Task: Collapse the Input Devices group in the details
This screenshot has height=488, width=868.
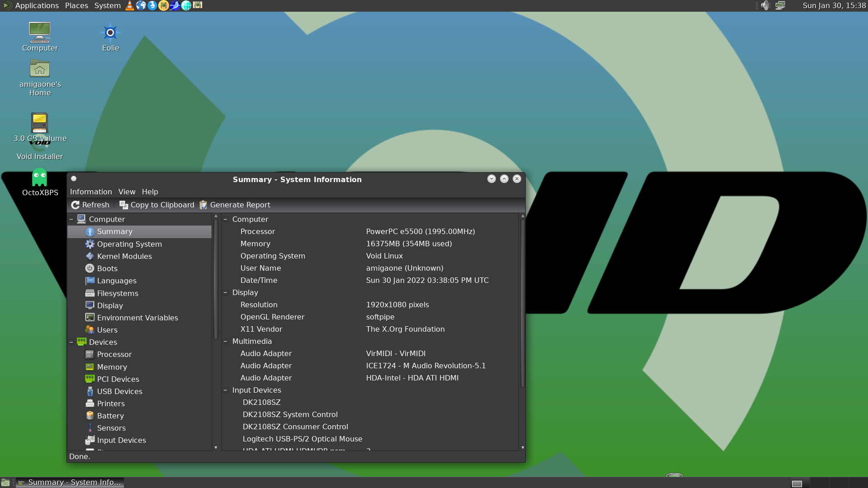Action: pos(226,390)
